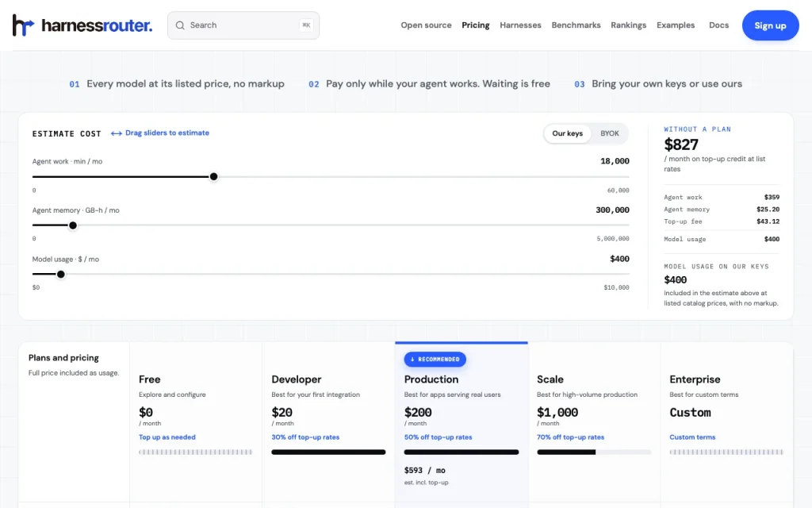Open the Benchmarks nav item
Image resolution: width=812 pixels, height=508 pixels.
pos(576,25)
